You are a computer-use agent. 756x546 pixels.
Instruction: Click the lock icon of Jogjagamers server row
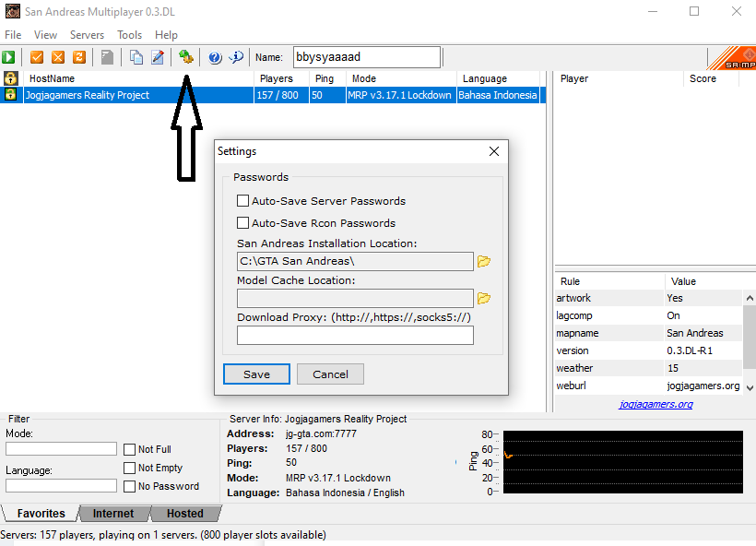click(x=11, y=95)
